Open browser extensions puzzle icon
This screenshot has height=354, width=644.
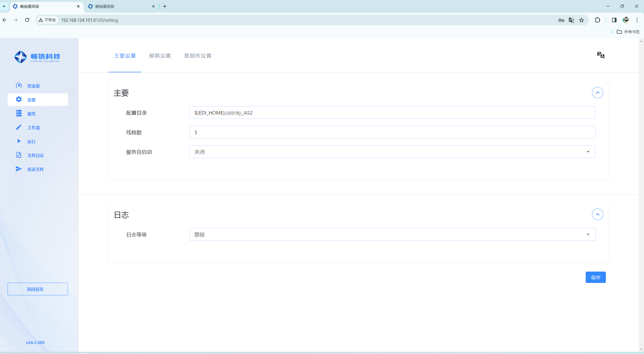click(x=598, y=20)
